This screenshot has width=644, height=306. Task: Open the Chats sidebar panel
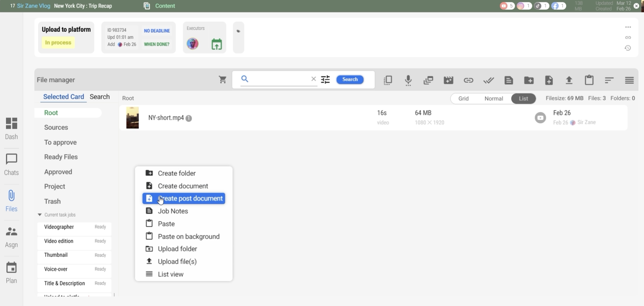11,164
